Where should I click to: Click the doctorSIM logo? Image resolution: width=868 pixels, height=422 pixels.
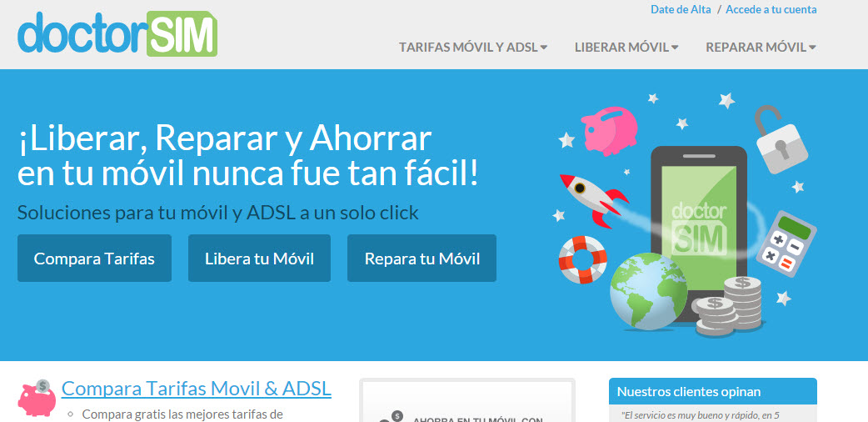[x=117, y=33]
